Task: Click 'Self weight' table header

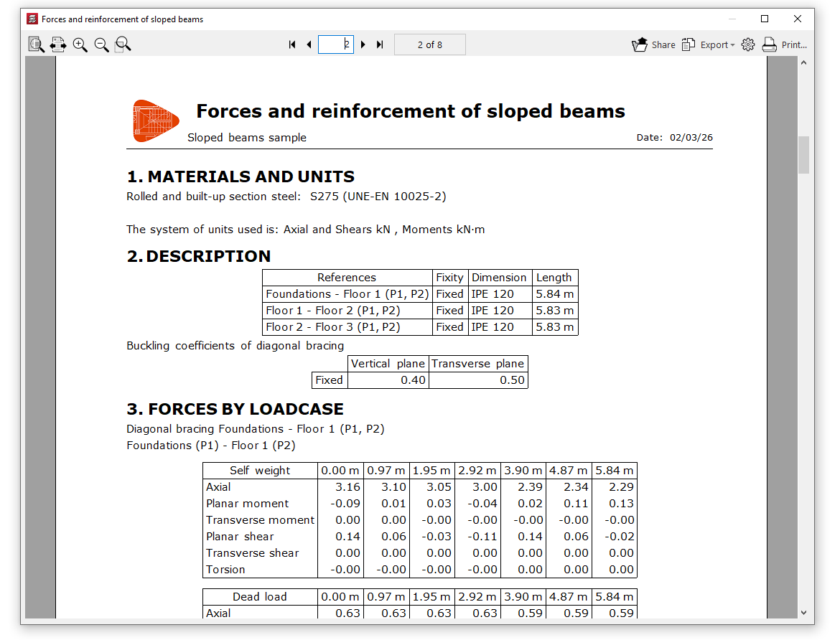Action: coord(260,471)
